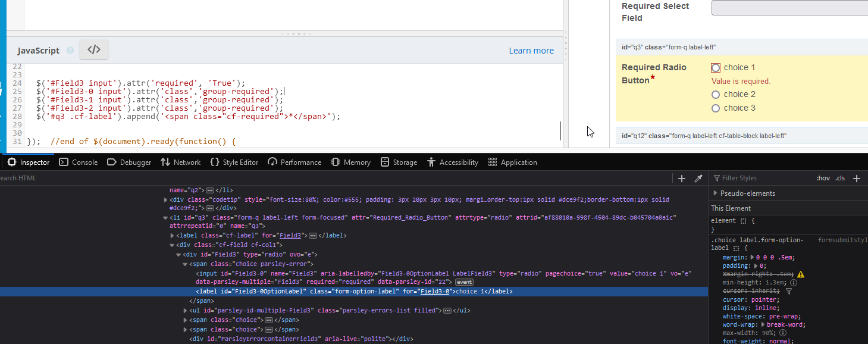This screenshot has height=344, width=868.
Task: Add a new style rule with plus icon
Action: 857,178
